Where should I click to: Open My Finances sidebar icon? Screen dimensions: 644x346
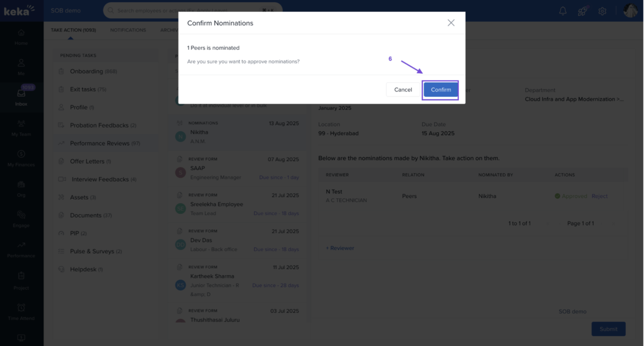point(21,158)
